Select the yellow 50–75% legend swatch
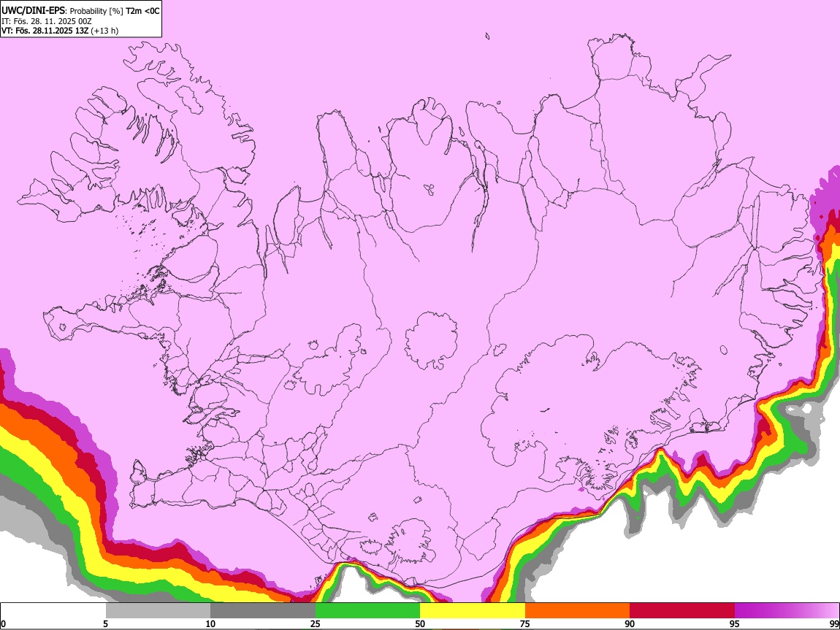 (x=473, y=610)
